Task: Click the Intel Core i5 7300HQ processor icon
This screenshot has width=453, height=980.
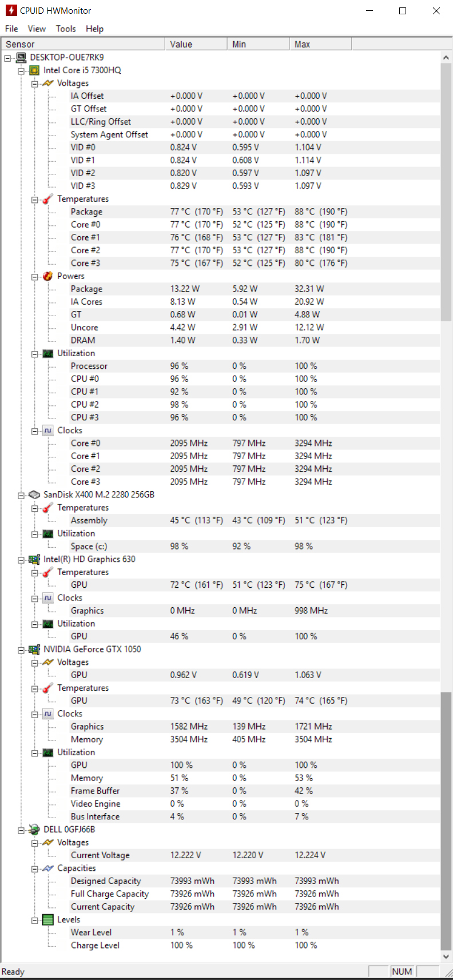Action: point(34,70)
